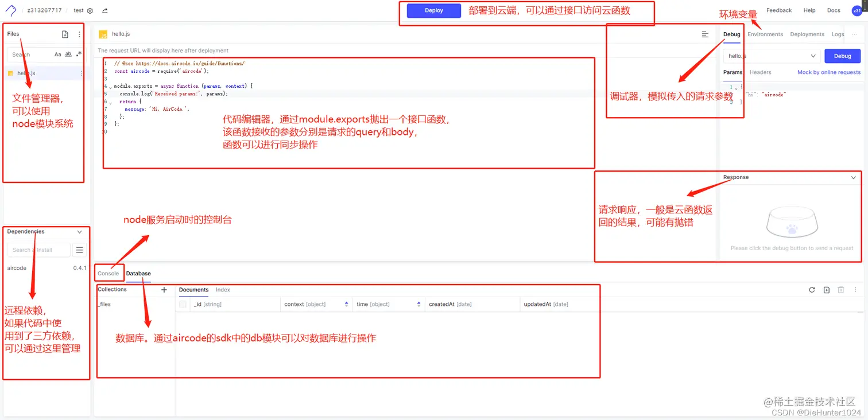Click the aircode version 0.4.1
This screenshot has width=868, height=420.
coord(80,268)
